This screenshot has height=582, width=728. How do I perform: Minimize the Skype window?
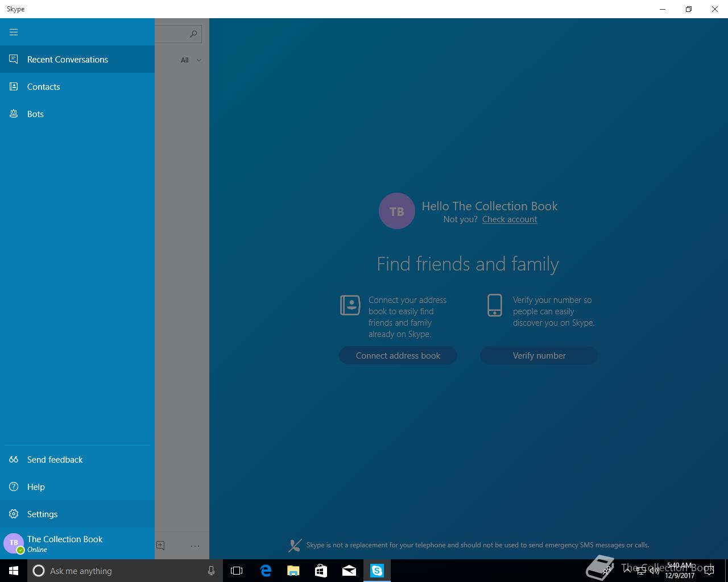(663, 9)
